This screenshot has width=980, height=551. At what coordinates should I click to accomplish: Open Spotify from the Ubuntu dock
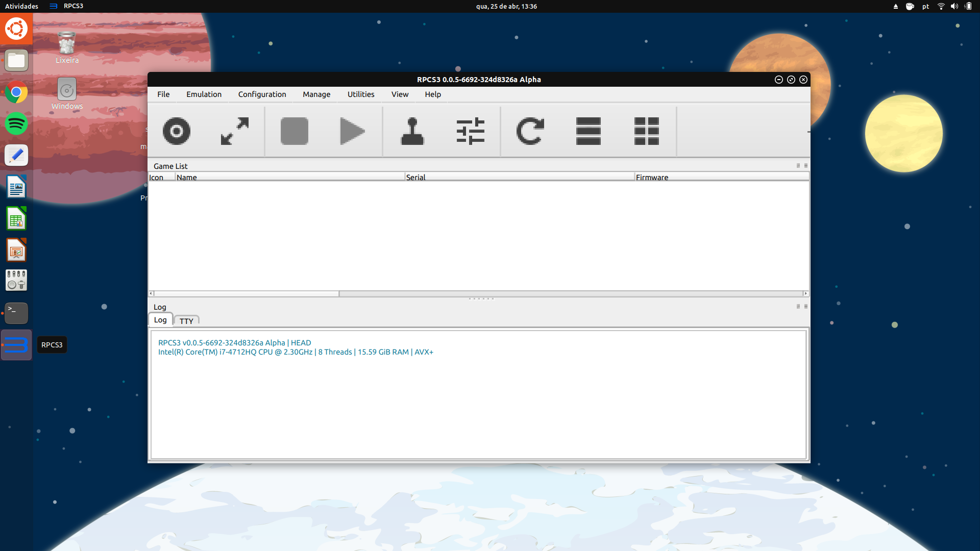pos(16,124)
